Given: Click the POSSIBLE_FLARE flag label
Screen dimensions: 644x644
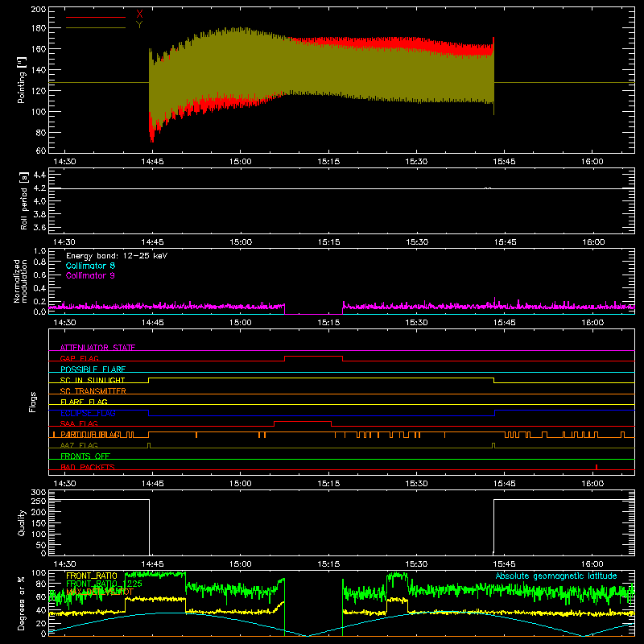Looking at the screenshot, I should [x=93, y=369].
